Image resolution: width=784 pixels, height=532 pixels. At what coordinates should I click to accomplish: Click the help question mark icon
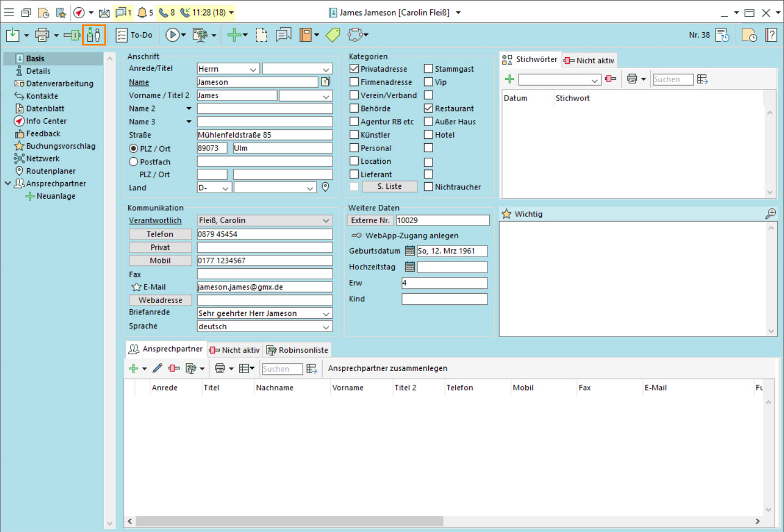coord(771,35)
